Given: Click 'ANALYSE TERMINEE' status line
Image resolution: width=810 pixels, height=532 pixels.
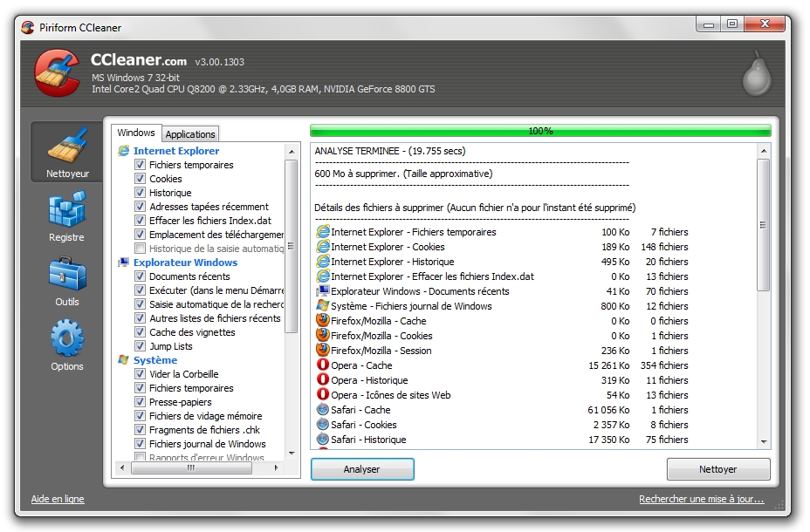Looking at the screenshot, I should 390,151.
